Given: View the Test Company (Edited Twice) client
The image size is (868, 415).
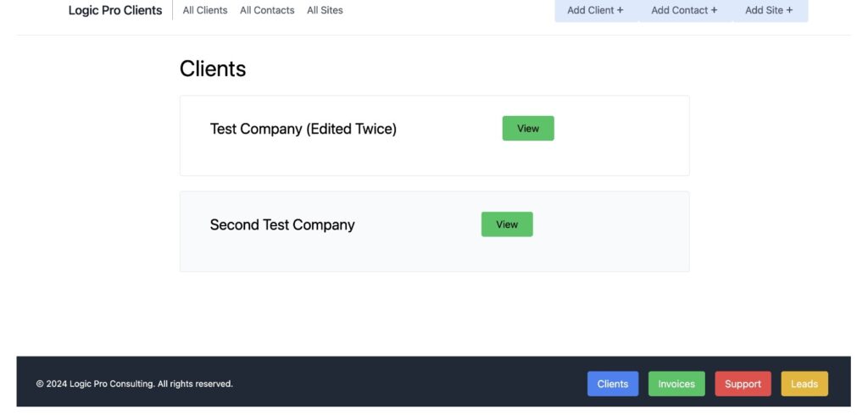Looking at the screenshot, I should coord(528,129).
